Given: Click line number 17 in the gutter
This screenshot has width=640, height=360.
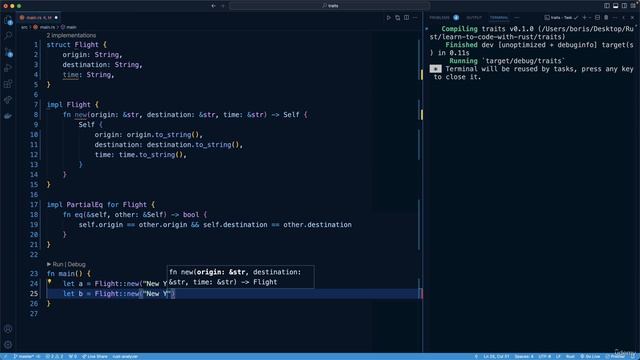Looking at the screenshot, I should click(33, 204).
